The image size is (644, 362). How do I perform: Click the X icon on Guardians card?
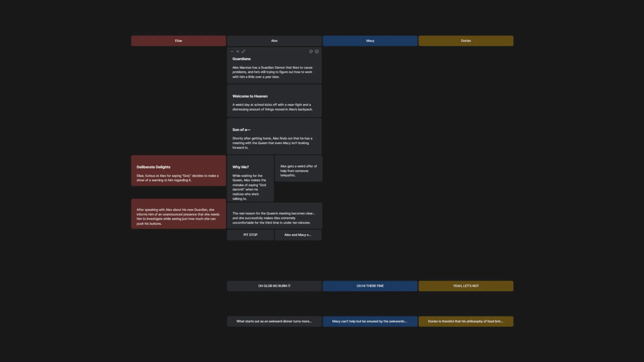coord(237,52)
